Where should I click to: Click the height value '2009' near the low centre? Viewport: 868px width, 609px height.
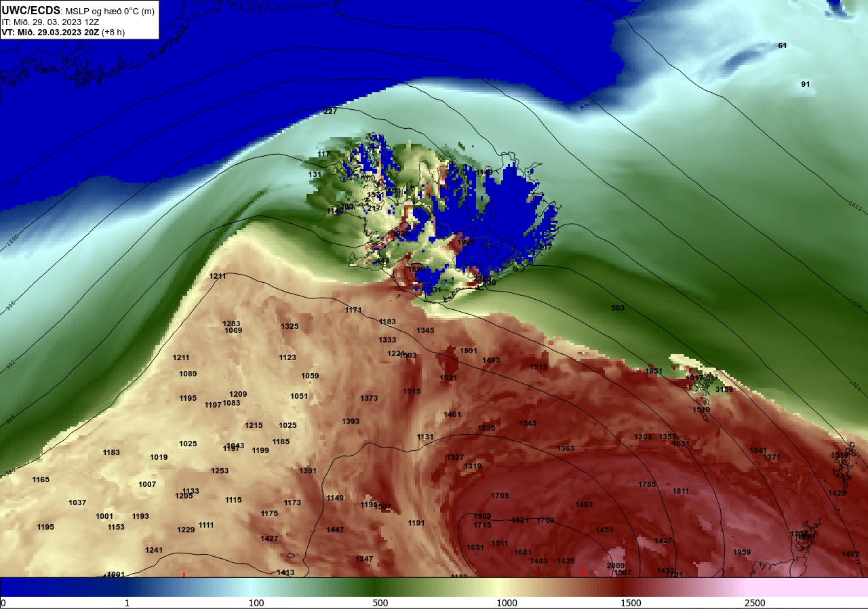(616, 566)
